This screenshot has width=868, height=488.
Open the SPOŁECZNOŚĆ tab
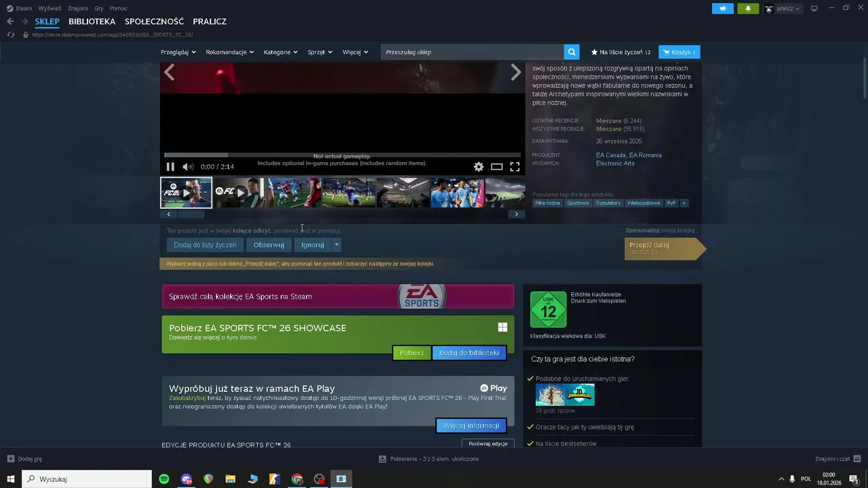tap(154, 22)
